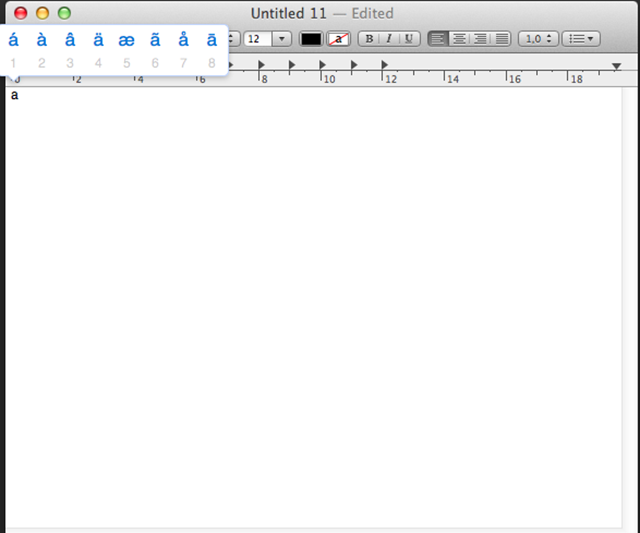Select the å ring character
The height and width of the screenshot is (533, 640).
click(183, 40)
